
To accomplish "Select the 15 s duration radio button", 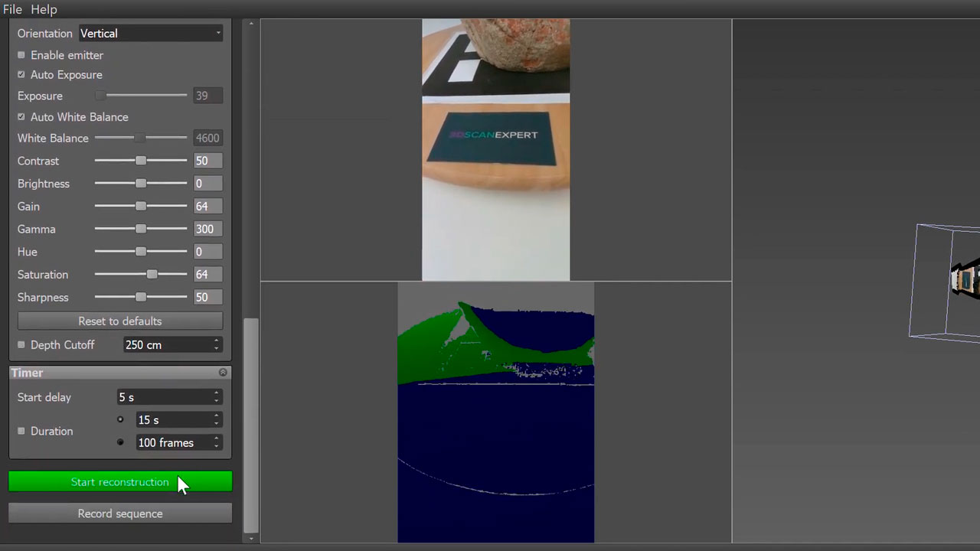I will (x=120, y=419).
